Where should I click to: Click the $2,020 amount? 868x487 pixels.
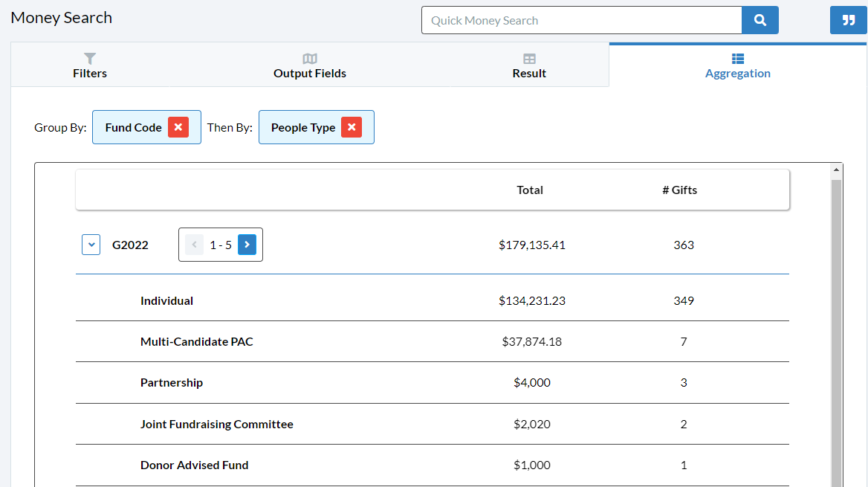click(532, 425)
